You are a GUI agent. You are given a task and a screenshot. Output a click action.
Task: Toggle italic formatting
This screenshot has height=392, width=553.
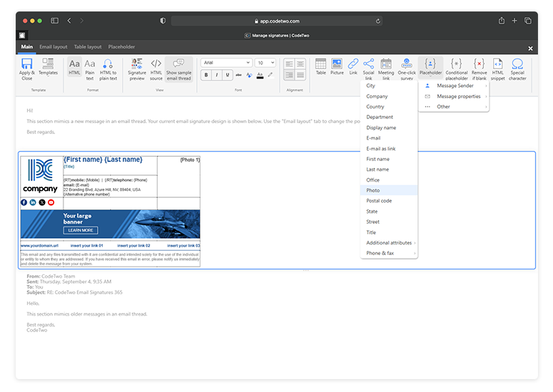tap(216, 75)
